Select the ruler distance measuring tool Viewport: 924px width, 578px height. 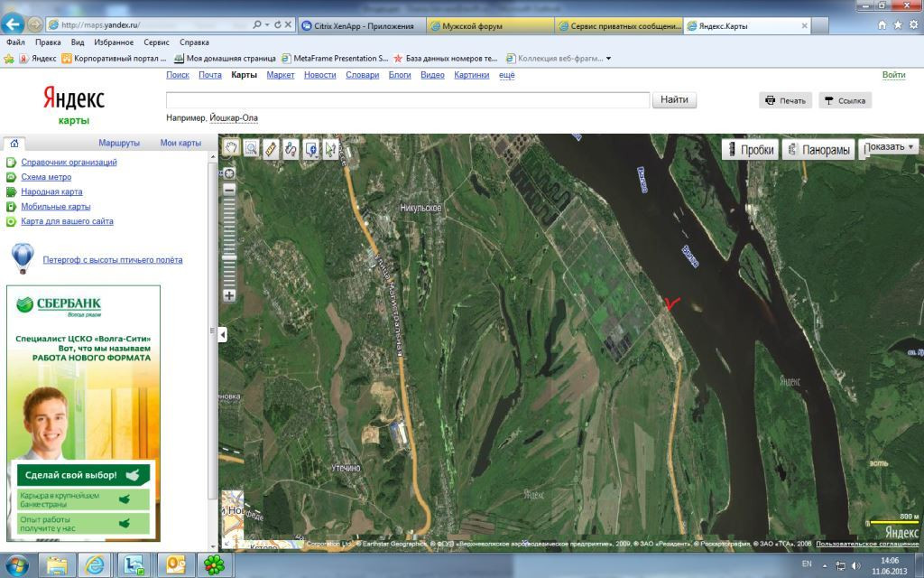tap(271, 148)
